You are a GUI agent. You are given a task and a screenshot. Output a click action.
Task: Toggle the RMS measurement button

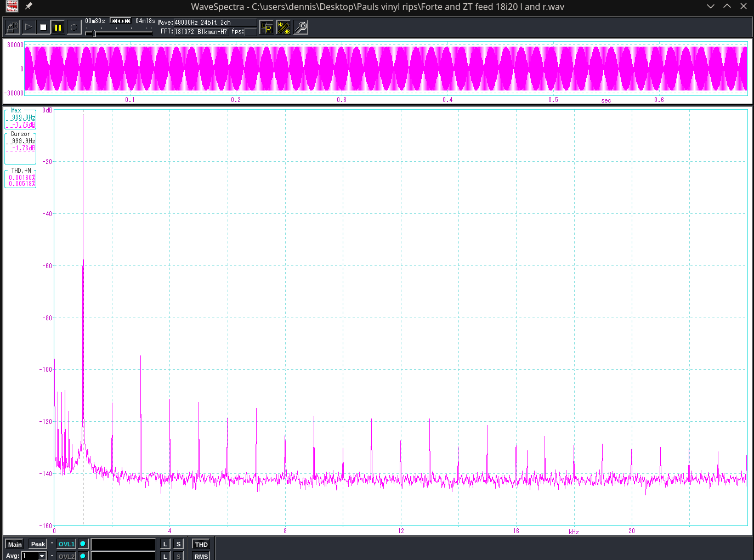pyautogui.click(x=201, y=556)
